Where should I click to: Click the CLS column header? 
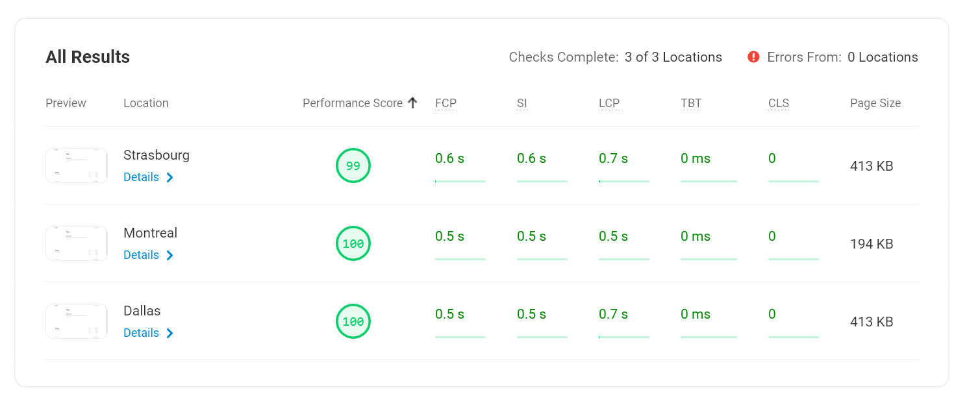pyautogui.click(x=778, y=103)
